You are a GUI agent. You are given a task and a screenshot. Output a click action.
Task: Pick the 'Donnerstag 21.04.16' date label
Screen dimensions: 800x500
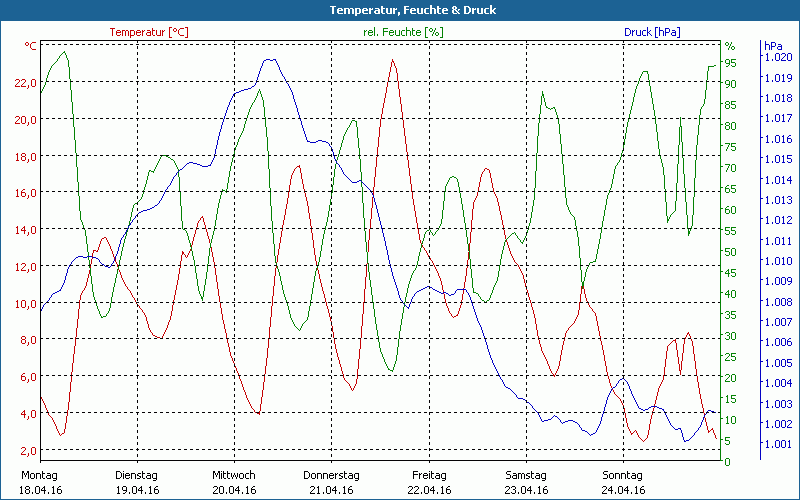pos(331,482)
